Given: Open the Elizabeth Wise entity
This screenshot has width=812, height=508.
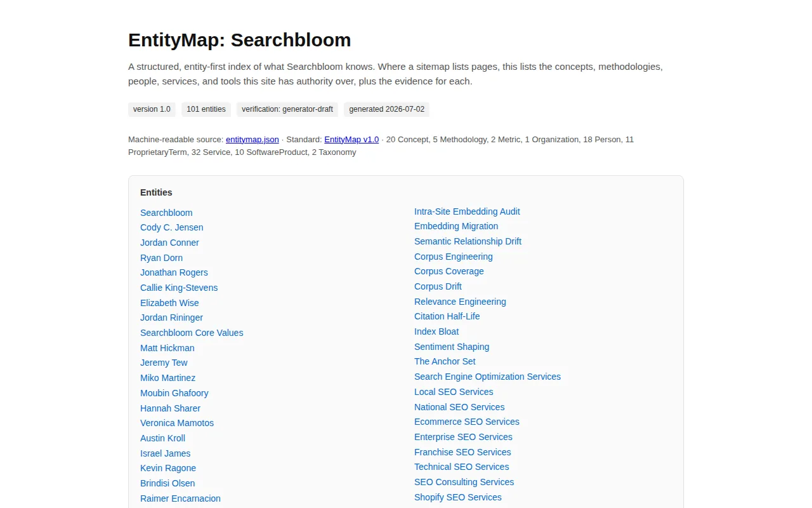Looking at the screenshot, I should click(169, 303).
